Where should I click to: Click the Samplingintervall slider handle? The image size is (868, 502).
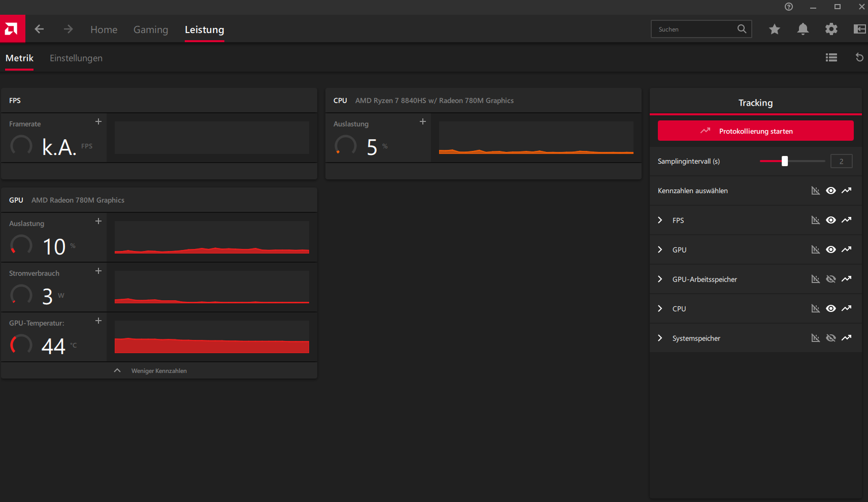tap(785, 161)
